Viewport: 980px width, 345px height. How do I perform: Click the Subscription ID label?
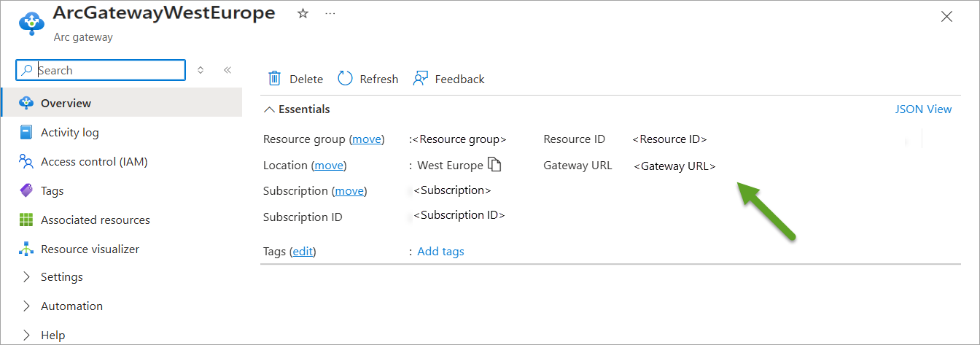pos(303,217)
